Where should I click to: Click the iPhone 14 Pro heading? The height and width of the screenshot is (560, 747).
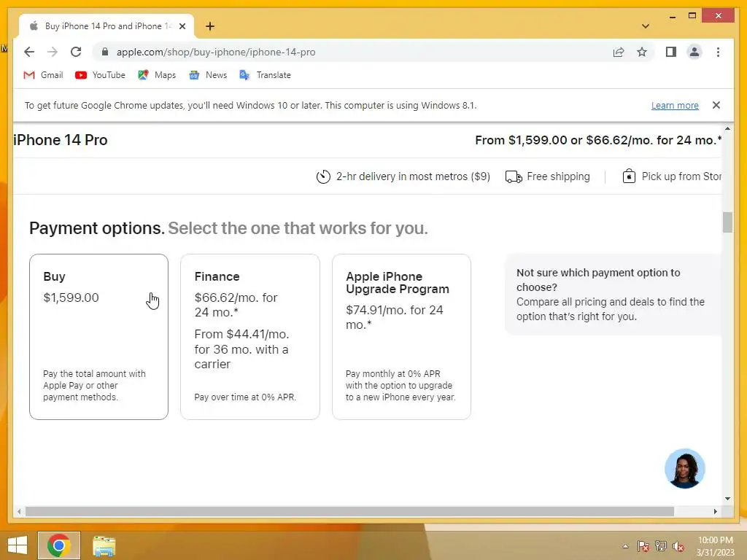(x=61, y=140)
